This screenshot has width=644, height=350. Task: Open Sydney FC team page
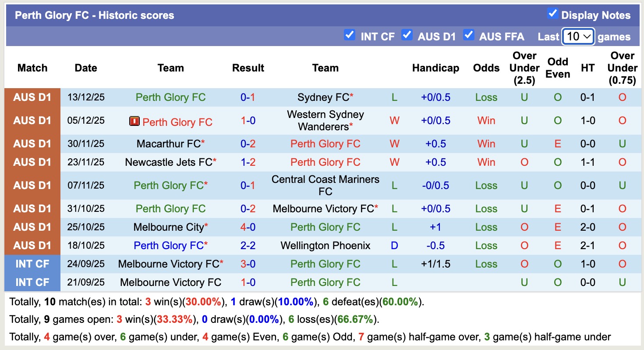(322, 97)
